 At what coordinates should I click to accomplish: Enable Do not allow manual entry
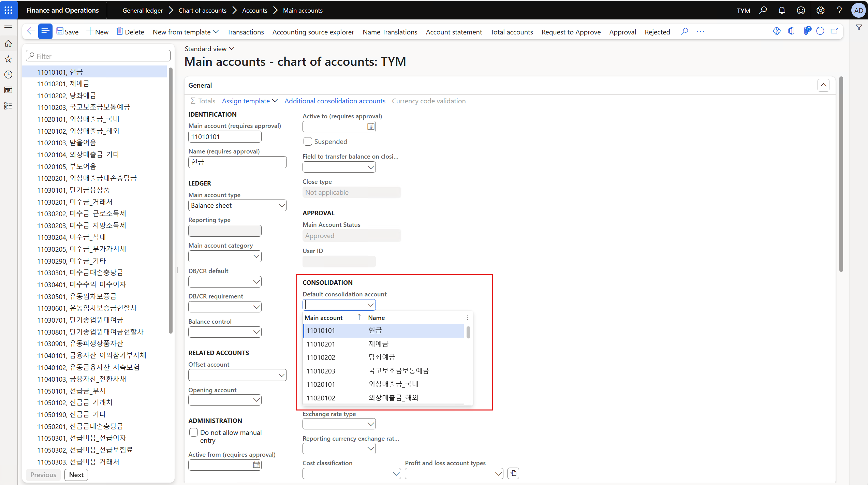[193, 432]
